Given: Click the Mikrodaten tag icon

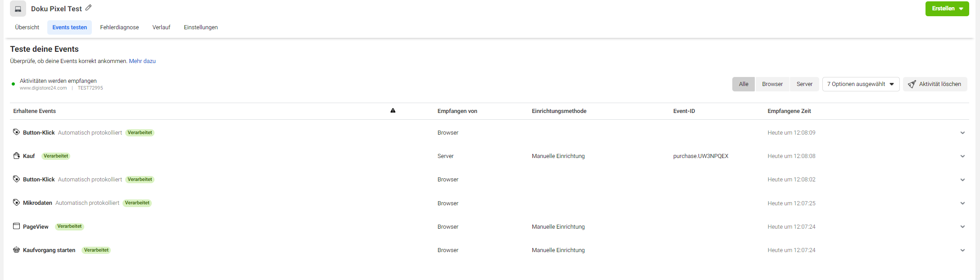Looking at the screenshot, I should (16, 203).
